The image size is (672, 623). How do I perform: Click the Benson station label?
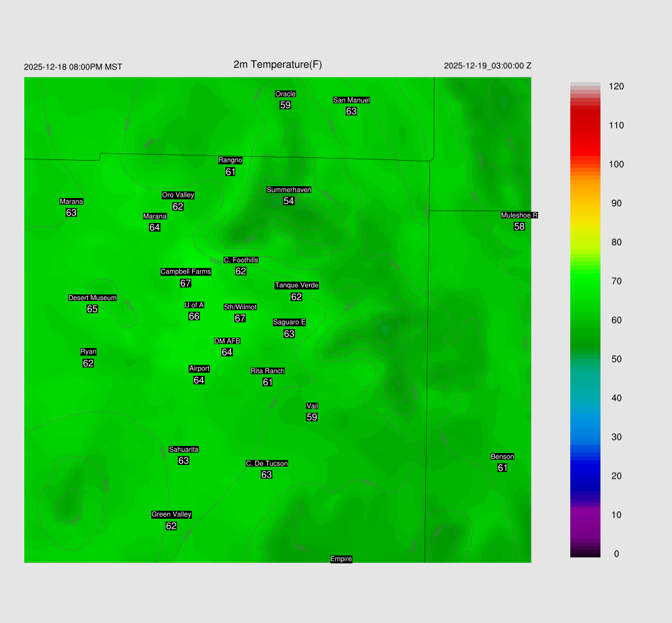point(503,456)
